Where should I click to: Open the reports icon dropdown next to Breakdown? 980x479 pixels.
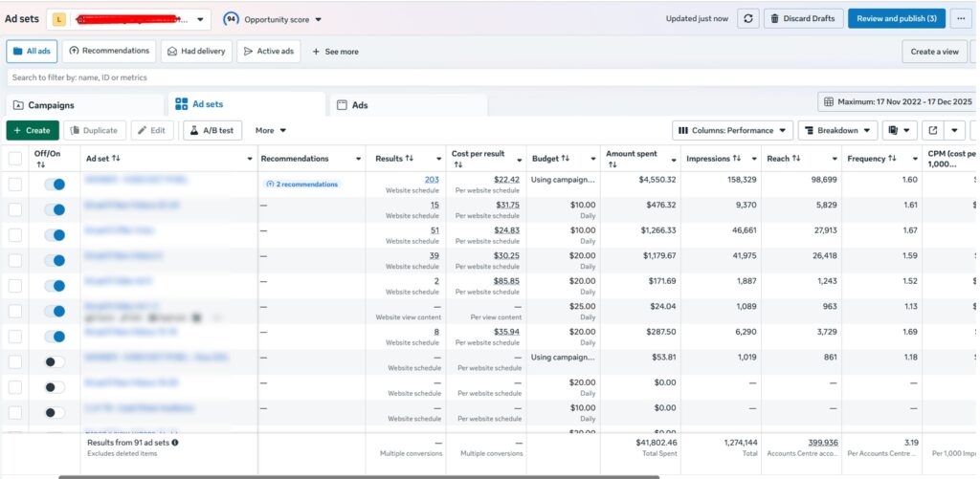tap(901, 130)
